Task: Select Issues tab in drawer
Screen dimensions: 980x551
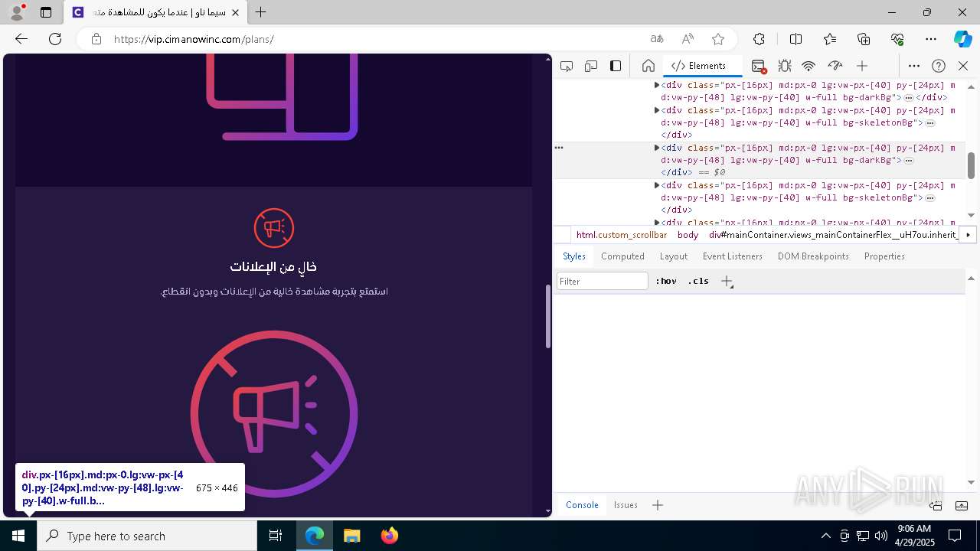Action: click(x=626, y=505)
